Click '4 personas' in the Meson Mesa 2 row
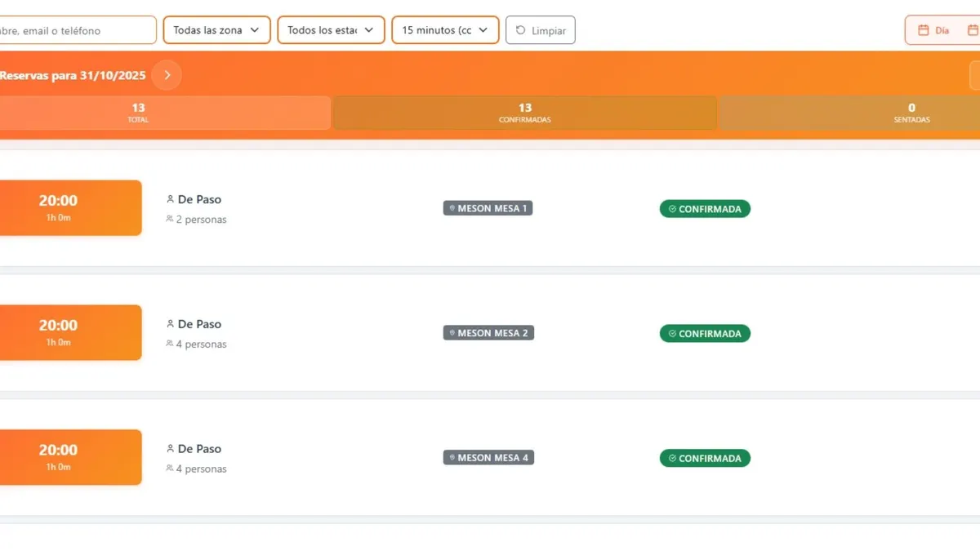Image resolution: width=980 pixels, height=551 pixels. pos(202,344)
